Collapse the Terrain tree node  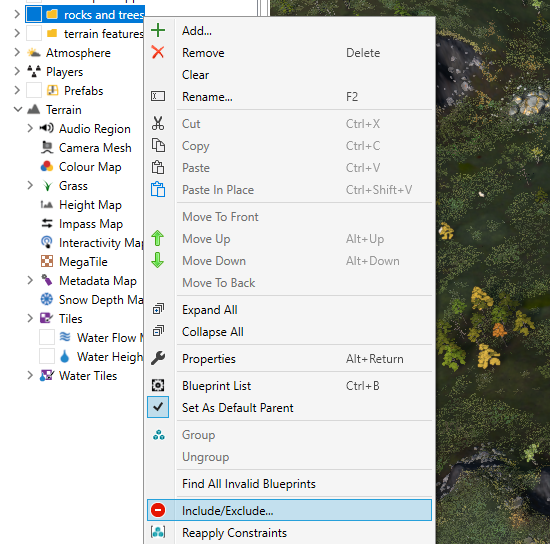(18, 109)
